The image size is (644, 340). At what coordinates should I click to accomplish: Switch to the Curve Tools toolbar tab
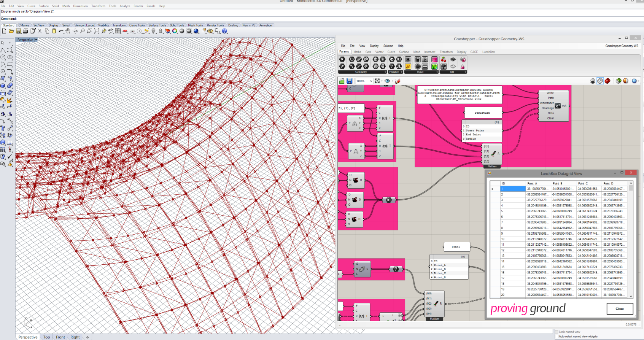137,25
